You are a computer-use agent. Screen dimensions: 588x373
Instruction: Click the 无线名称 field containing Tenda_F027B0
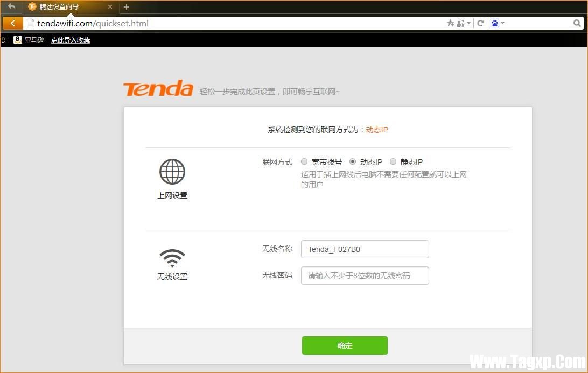pyautogui.click(x=365, y=249)
